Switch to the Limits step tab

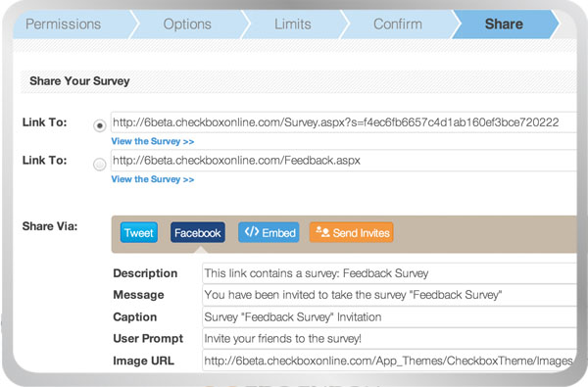click(293, 24)
